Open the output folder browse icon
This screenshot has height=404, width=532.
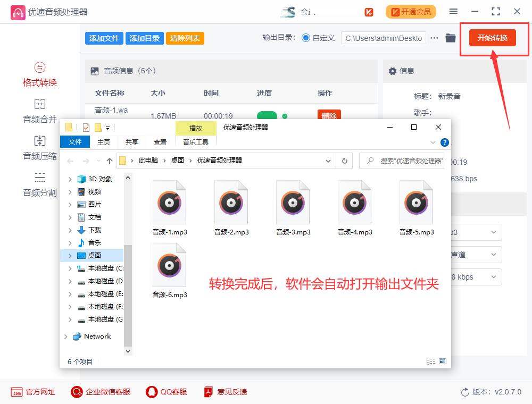(450, 38)
